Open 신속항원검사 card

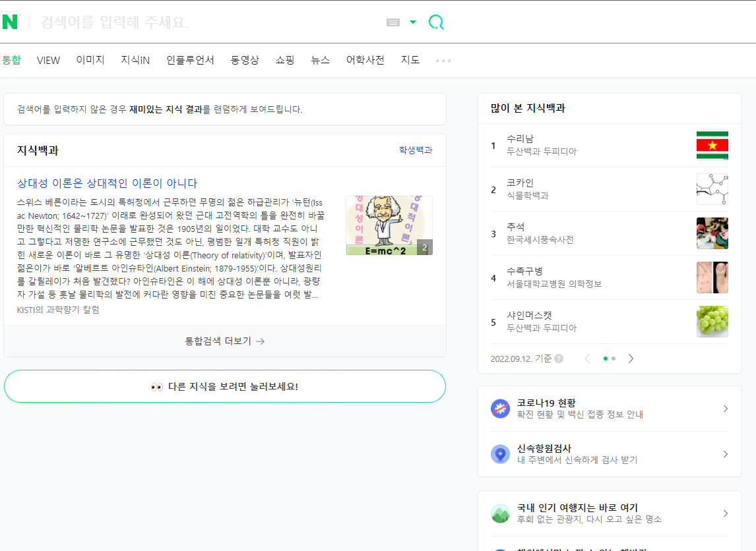click(x=610, y=453)
